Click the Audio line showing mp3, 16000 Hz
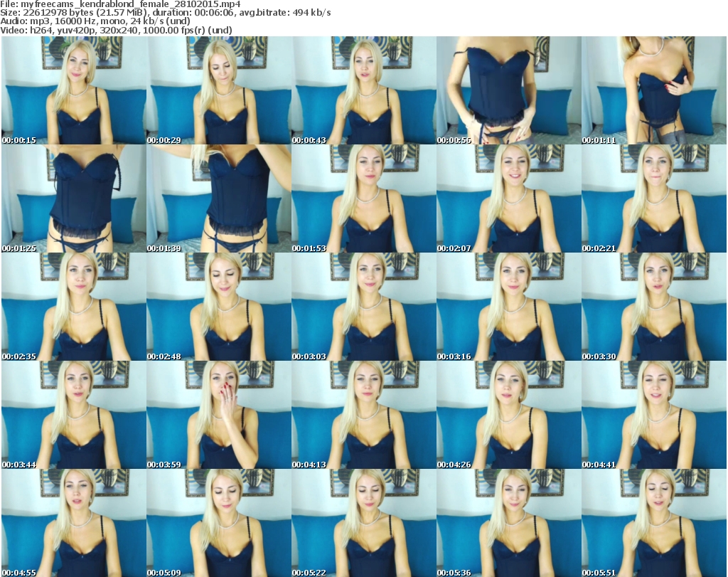Viewport: 728px width, 577px height. (95, 21)
